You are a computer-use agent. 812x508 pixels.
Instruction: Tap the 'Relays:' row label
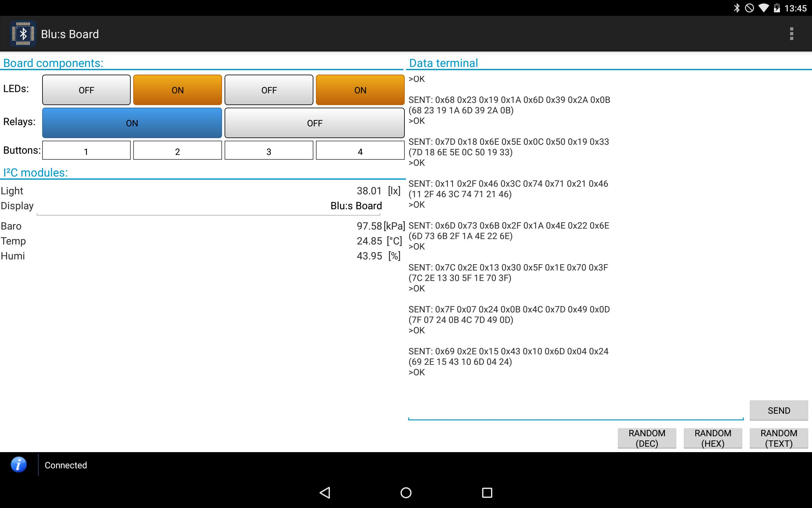(19, 122)
